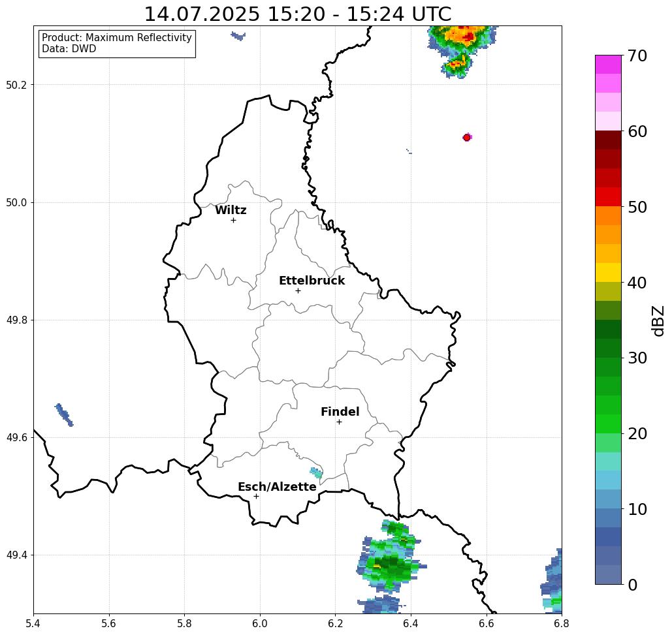Click the 'Data: DWD' label
This screenshot has height=635, width=672.
coord(69,49)
